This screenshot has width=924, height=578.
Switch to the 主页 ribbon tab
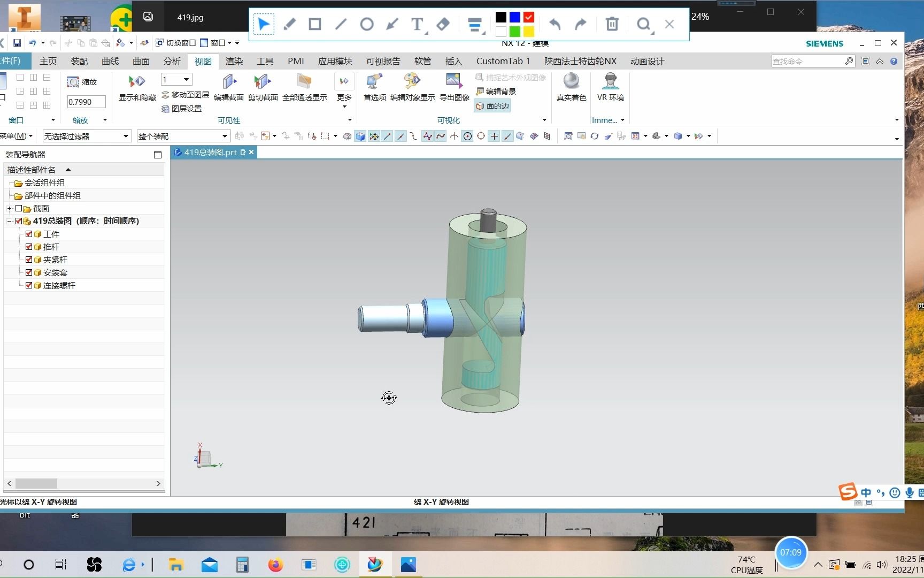pos(48,61)
